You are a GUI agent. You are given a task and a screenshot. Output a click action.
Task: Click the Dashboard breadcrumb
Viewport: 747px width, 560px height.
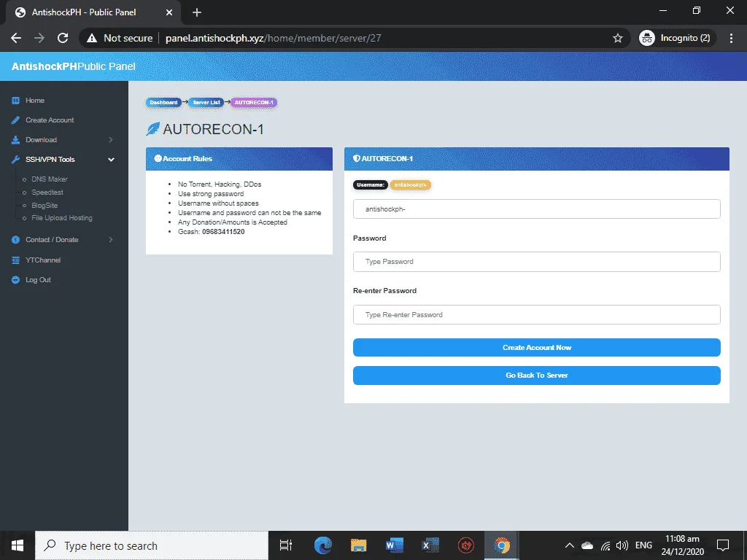tap(163, 102)
